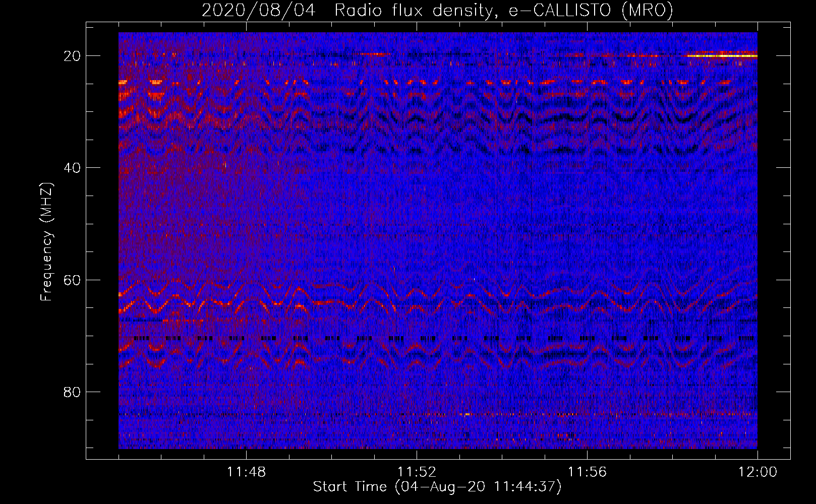Click the 20 MHz frequency tick label
This screenshot has height=504, width=816.
point(72,56)
